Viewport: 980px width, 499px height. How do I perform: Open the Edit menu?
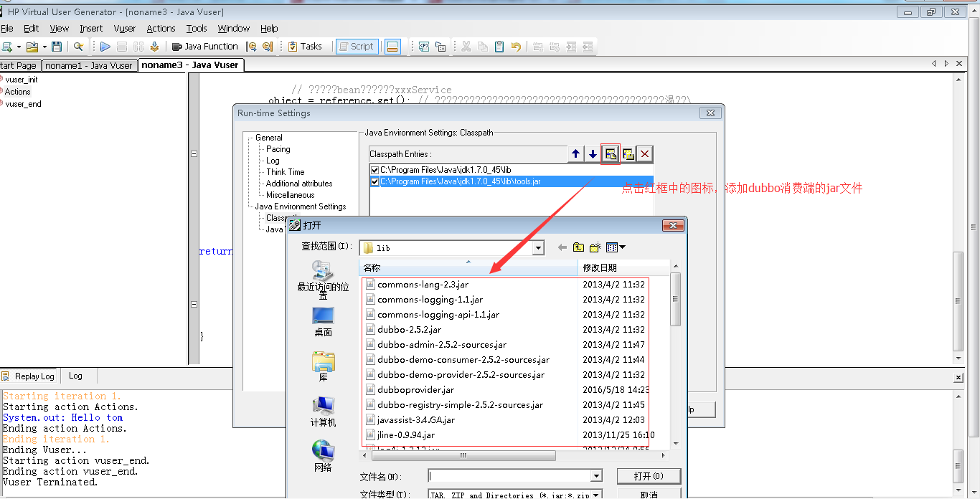(32, 29)
